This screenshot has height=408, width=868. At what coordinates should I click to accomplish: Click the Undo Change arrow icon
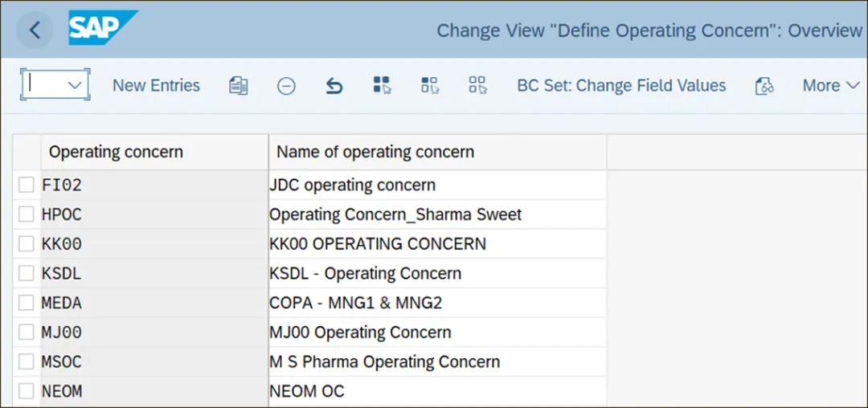click(x=334, y=86)
